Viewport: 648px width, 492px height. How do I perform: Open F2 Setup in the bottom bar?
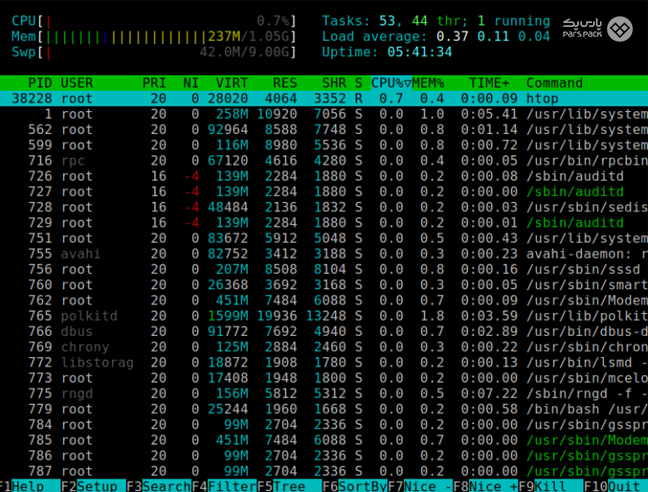click(93, 486)
